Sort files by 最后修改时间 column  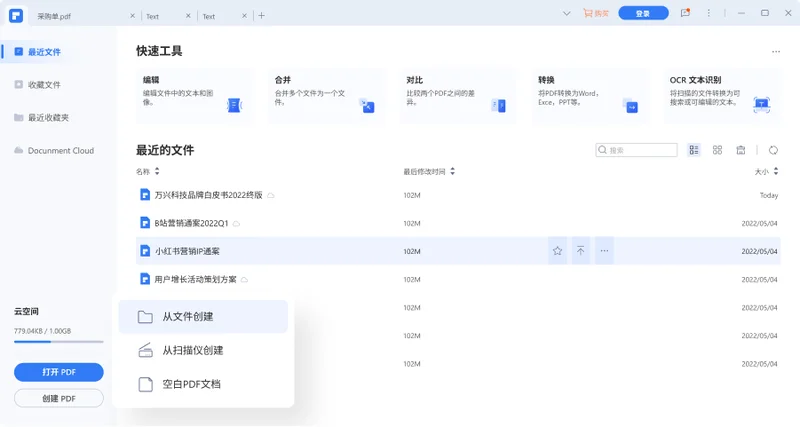[429, 171]
